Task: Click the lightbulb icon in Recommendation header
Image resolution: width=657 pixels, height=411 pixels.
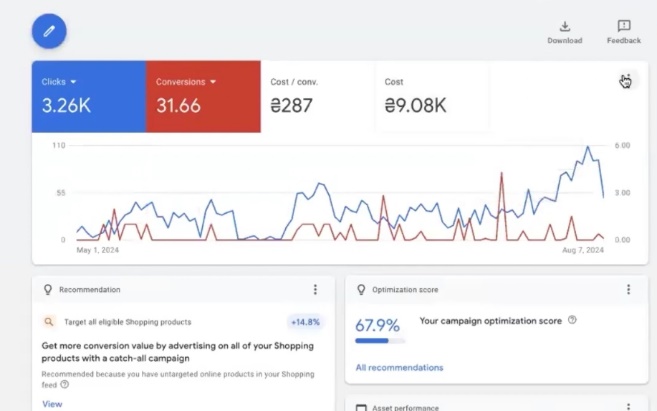Action: (x=47, y=290)
